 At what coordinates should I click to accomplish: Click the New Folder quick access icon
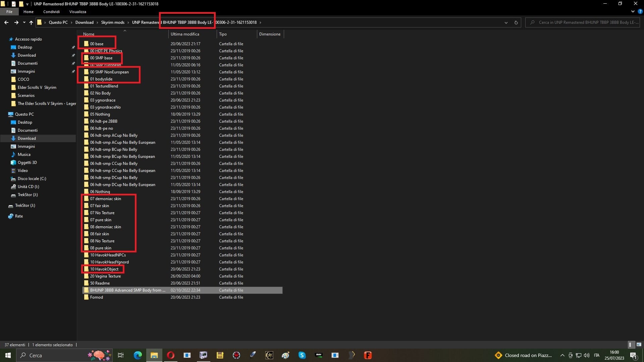[x=21, y=4]
